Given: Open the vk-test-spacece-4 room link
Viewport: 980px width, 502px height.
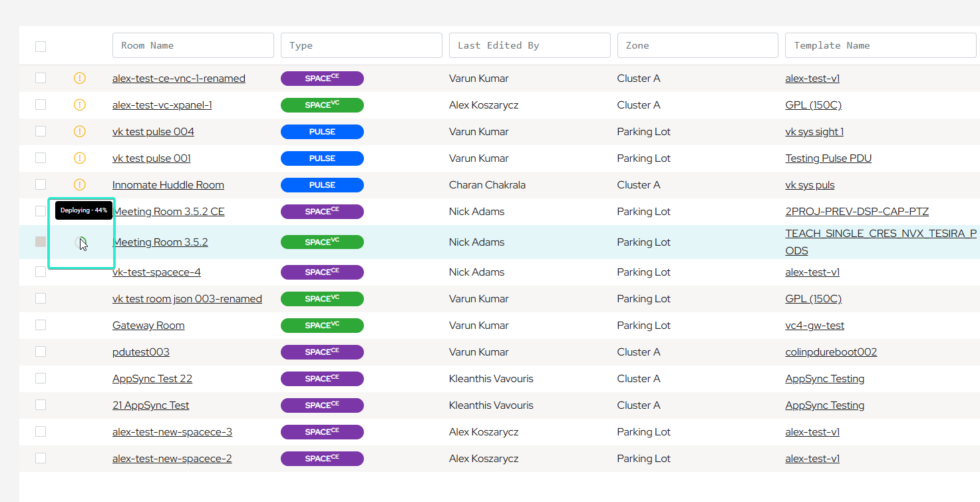Looking at the screenshot, I should pyautogui.click(x=156, y=272).
